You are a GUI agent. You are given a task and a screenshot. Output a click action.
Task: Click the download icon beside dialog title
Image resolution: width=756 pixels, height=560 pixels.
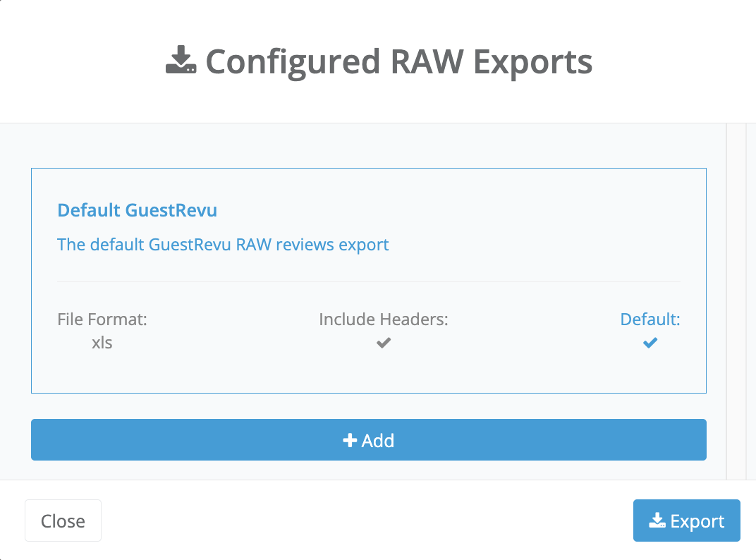pos(181,60)
